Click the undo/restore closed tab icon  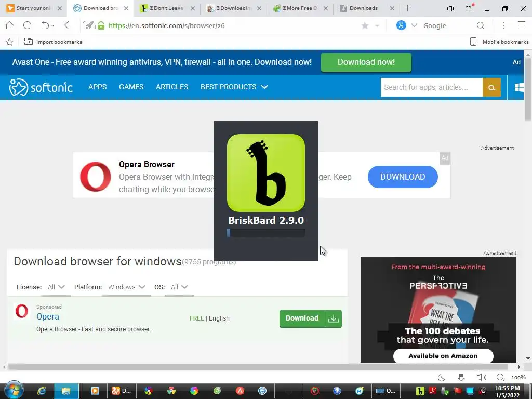[45, 25]
